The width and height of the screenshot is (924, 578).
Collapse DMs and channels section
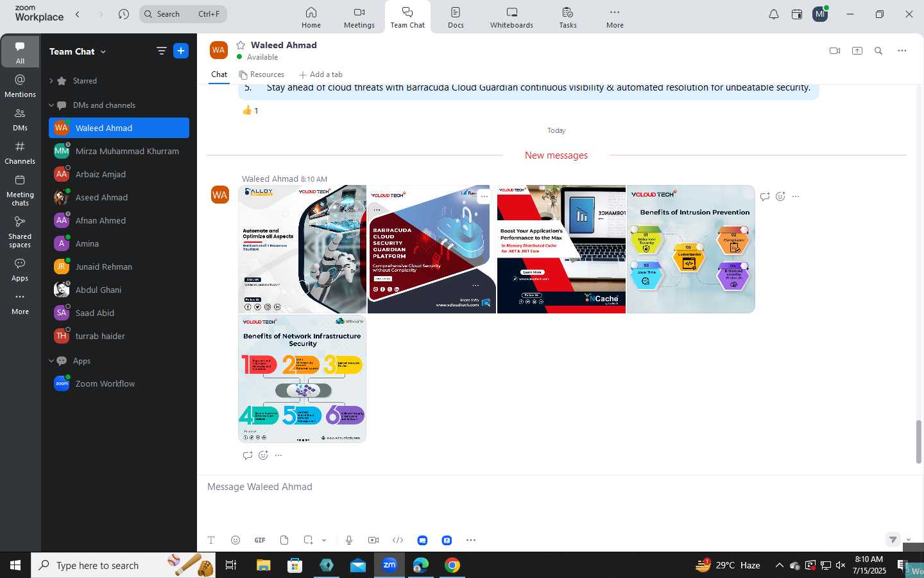pyautogui.click(x=51, y=105)
